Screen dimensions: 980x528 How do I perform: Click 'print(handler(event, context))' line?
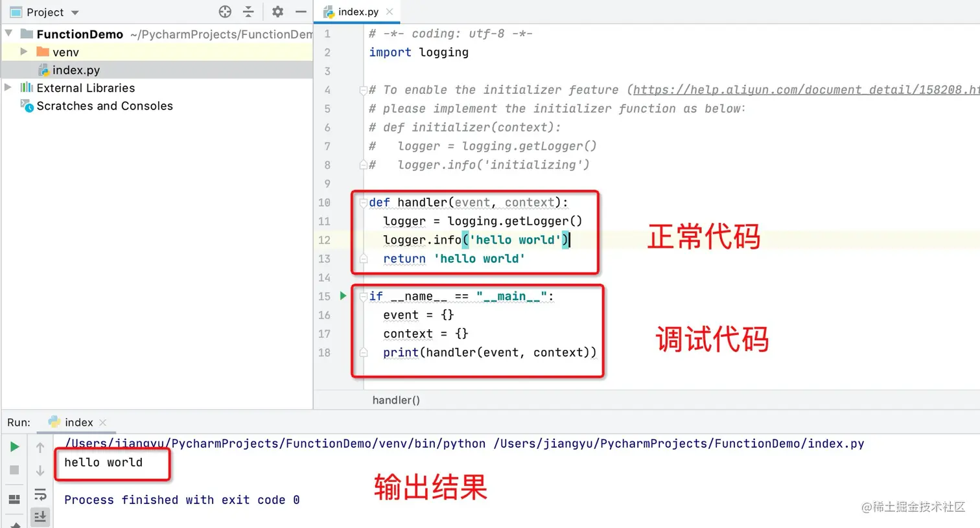pos(490,352)
